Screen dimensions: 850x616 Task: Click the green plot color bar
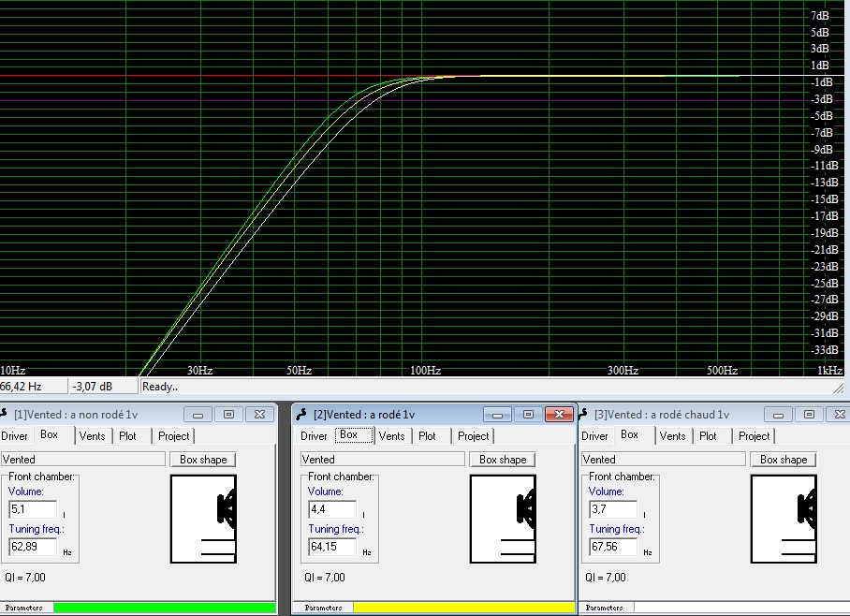(x=164, y=608)
